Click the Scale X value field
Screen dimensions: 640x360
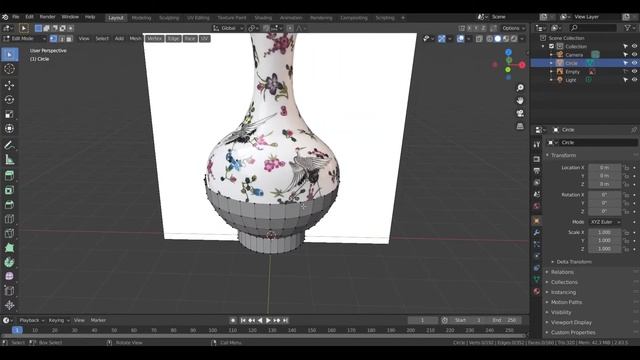point(604,232)
